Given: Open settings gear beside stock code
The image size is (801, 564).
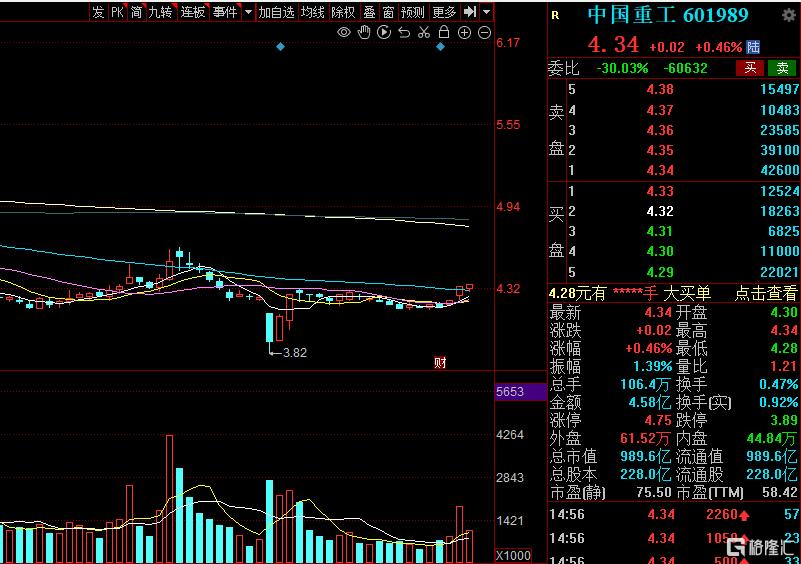Looking at the screenshot, I should click(788, 15).
